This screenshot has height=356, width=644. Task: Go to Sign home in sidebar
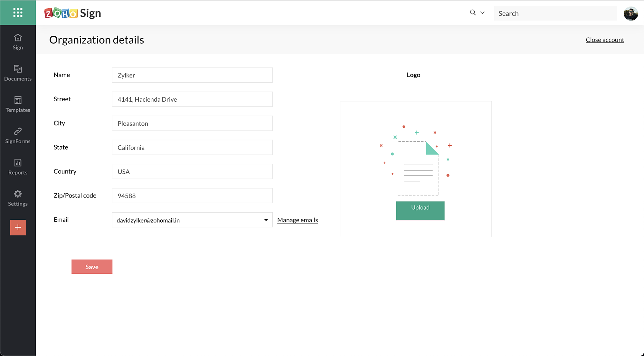[x=18, y=42]
